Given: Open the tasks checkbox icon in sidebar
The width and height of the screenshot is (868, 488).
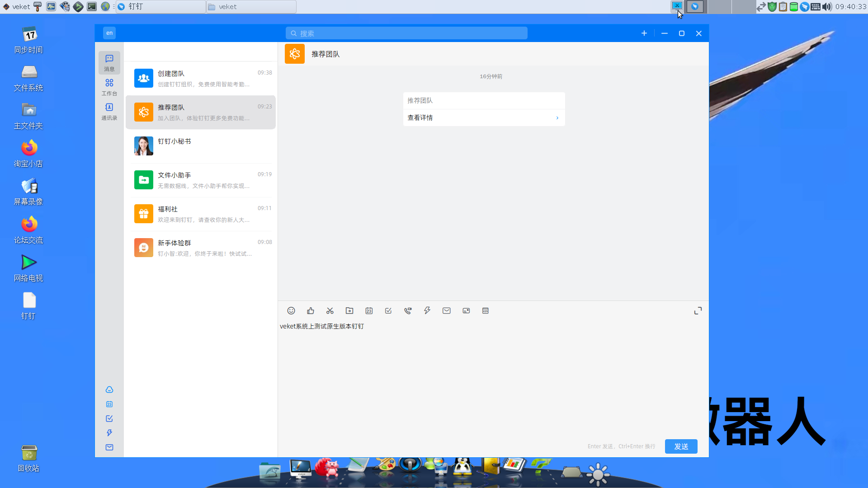Looking at the screenshot, I should [109, 418].
